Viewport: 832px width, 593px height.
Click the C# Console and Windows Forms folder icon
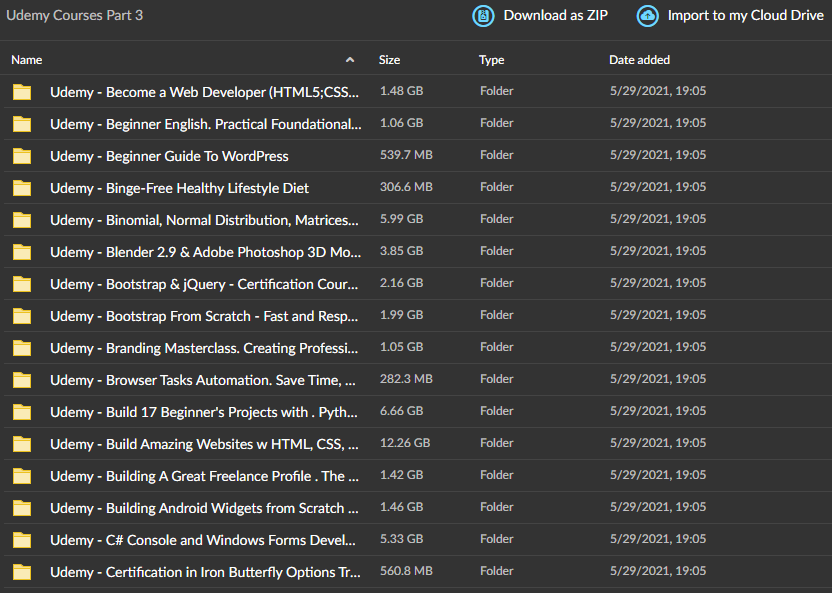(x=22, y=540)
